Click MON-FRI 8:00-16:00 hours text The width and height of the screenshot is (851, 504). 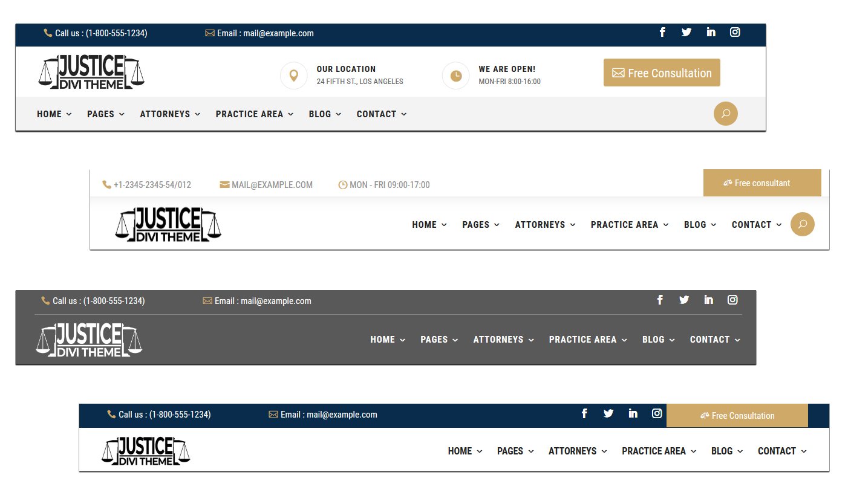pyautogui.click(x=509, y=82)
